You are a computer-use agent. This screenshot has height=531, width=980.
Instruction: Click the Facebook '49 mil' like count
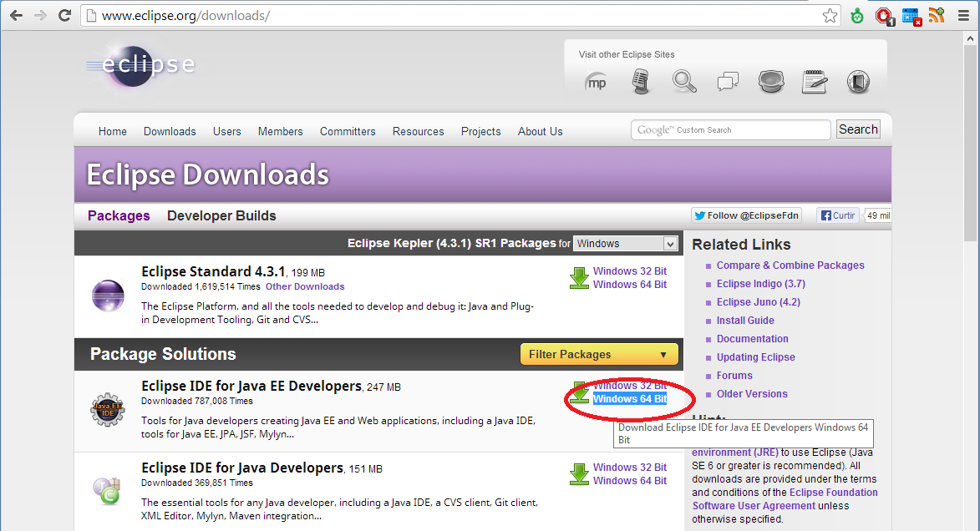click(x=877, y=215)
